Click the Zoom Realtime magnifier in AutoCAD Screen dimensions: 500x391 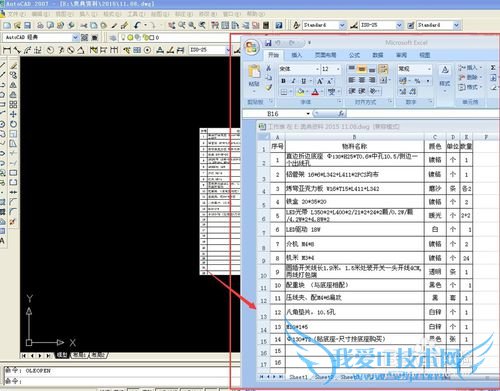(x=182, y=25)
